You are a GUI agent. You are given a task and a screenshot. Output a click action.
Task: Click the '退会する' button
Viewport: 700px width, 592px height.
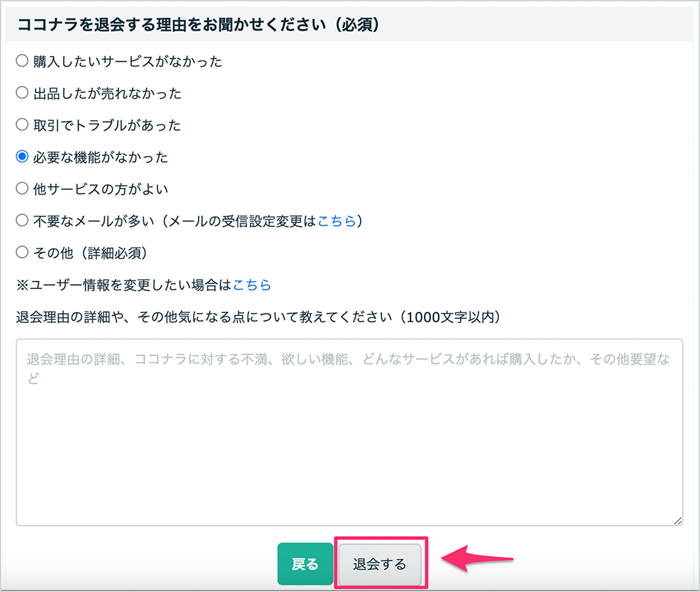tap(380, 564)
